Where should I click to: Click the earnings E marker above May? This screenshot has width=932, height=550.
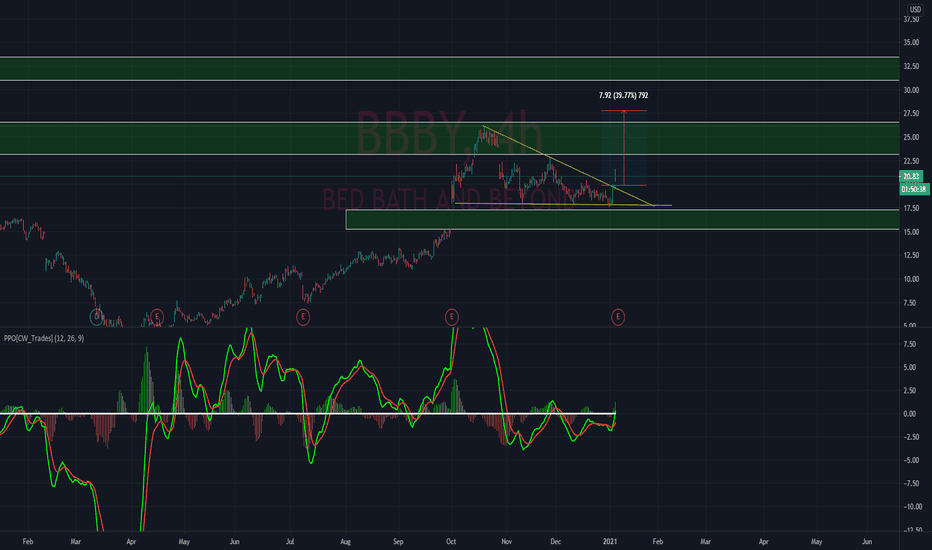157,317
